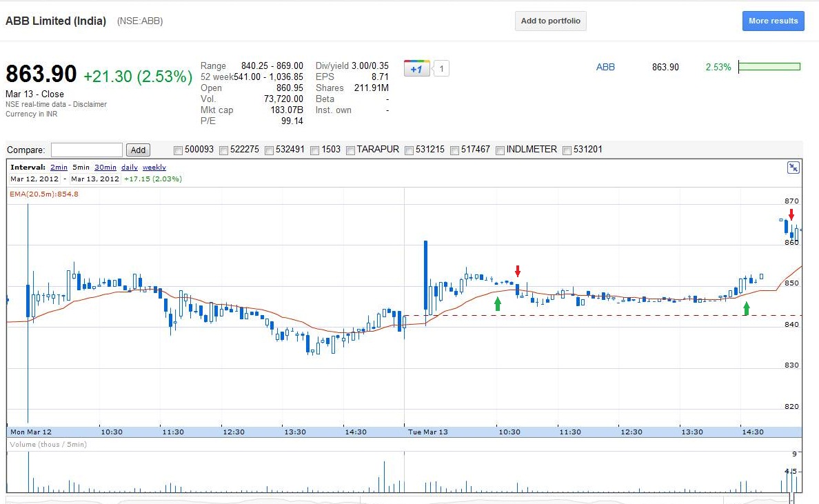Click the Compare ticker input field
Viewport: 819px width, 504px height.
tap(87, 150)
